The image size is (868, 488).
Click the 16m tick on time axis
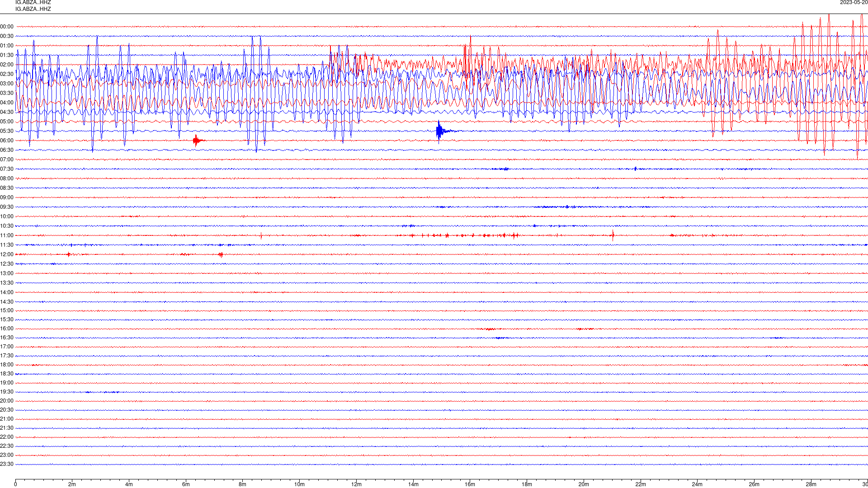[x=470, y=484]
